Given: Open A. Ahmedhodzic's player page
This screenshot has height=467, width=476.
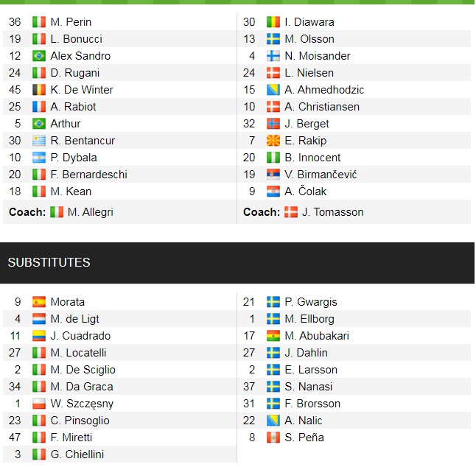Looking at the screenshot, I should tap(324, 90).
